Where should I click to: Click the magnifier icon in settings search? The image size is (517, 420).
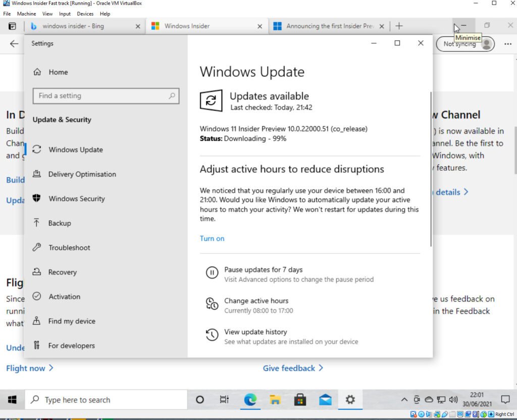coord(172,96)
